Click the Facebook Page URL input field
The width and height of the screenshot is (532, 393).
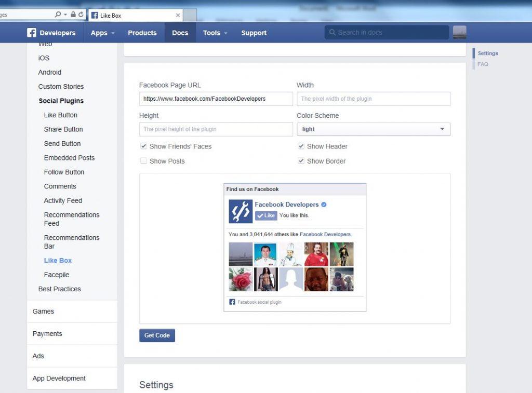(x=216, y=98)
